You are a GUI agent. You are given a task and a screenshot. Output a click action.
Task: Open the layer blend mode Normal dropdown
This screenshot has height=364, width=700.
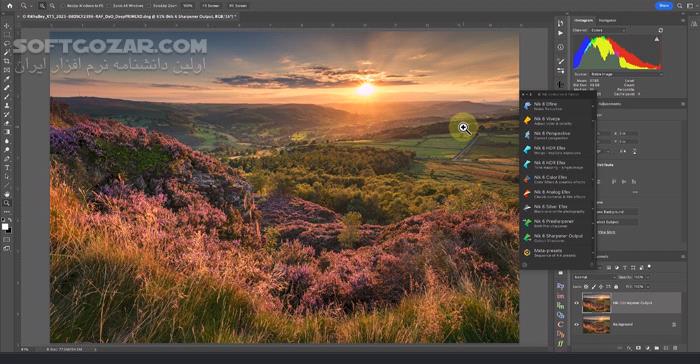(594, 277)
